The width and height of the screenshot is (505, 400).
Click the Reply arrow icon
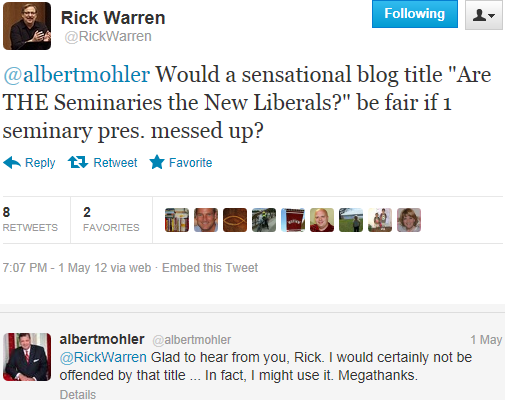[12, 163]
